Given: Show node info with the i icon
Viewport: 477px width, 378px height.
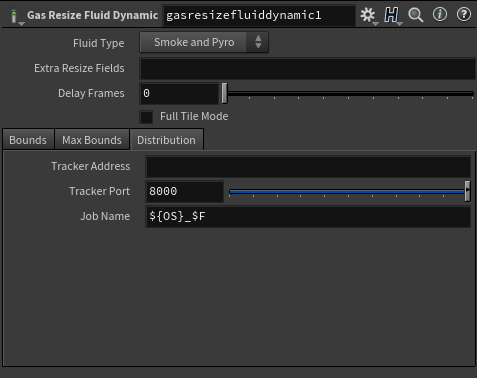Looking at the screenshot, I should click(x=440, y=14).
